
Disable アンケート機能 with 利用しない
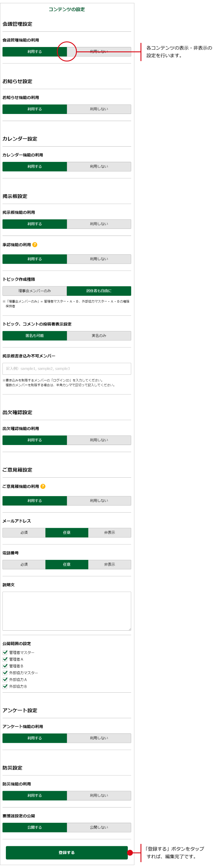(x=99, y=738)
